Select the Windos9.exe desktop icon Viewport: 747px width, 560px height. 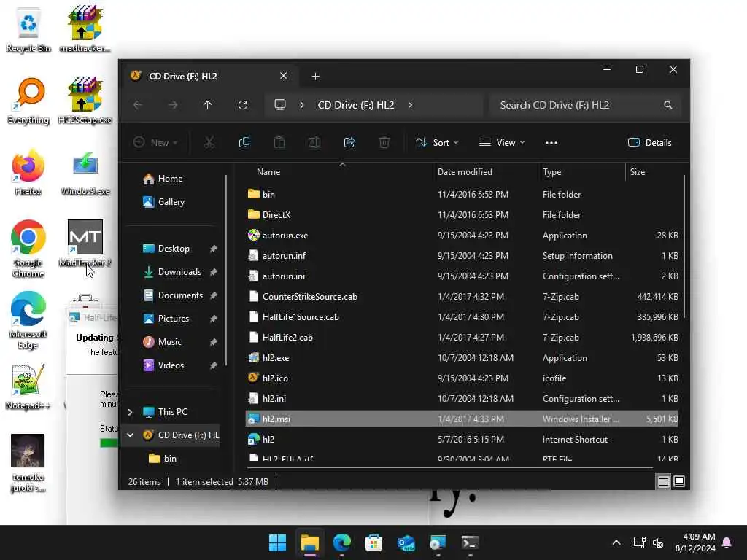[85, 172]
